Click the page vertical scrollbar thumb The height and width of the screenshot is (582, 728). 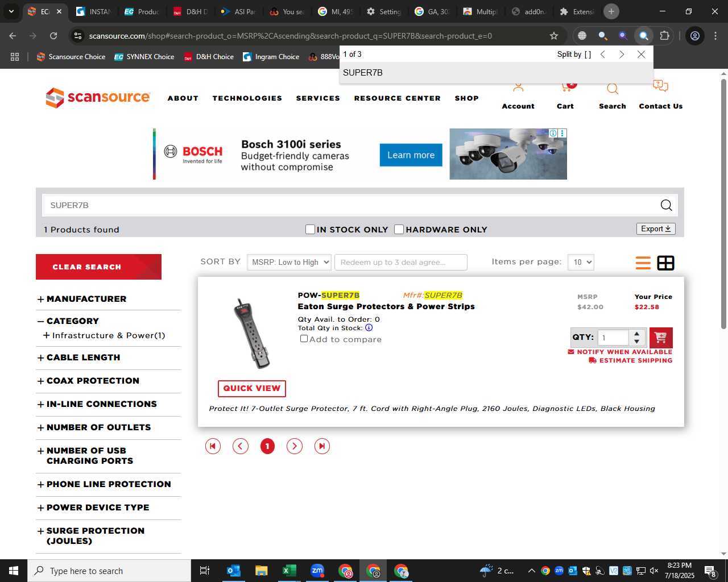(723, 203)
